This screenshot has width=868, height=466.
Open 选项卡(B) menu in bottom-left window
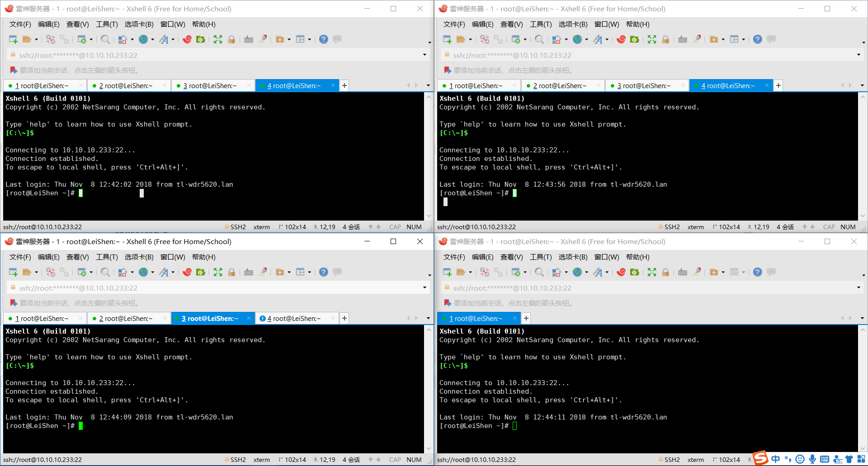tap(139, 257)
